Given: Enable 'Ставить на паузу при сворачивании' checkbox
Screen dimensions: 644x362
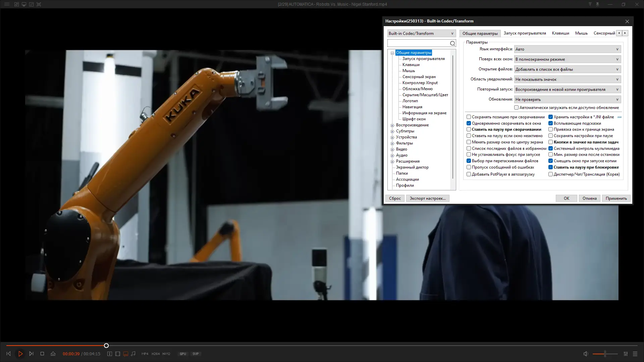Looking at the screenshot, I should click(469, 129).
